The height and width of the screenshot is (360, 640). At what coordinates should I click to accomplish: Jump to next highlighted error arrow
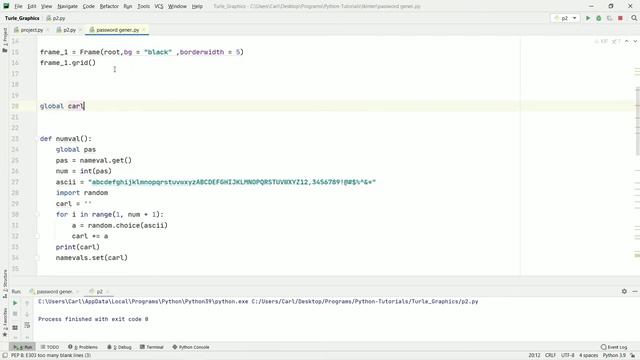635,41
